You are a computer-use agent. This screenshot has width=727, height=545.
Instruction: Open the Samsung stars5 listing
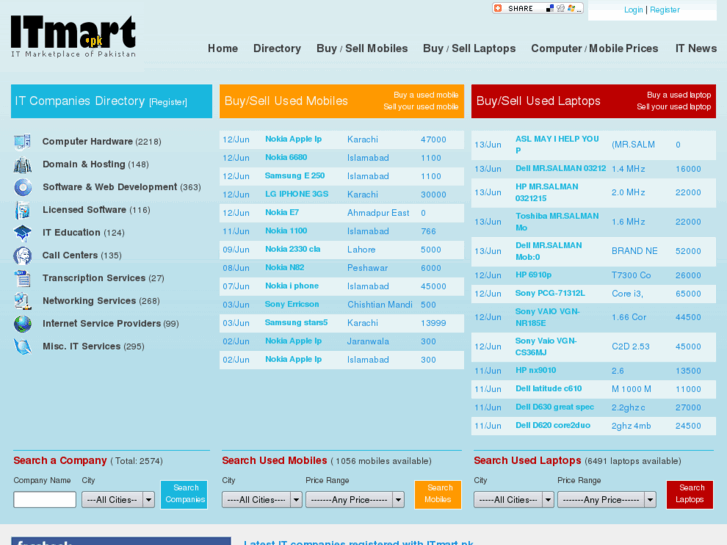pyautogui.click(x=296, y=322)
